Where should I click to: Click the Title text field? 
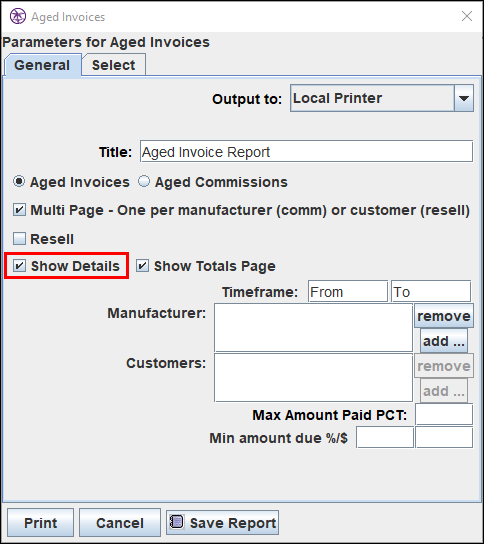pos(306,152)
